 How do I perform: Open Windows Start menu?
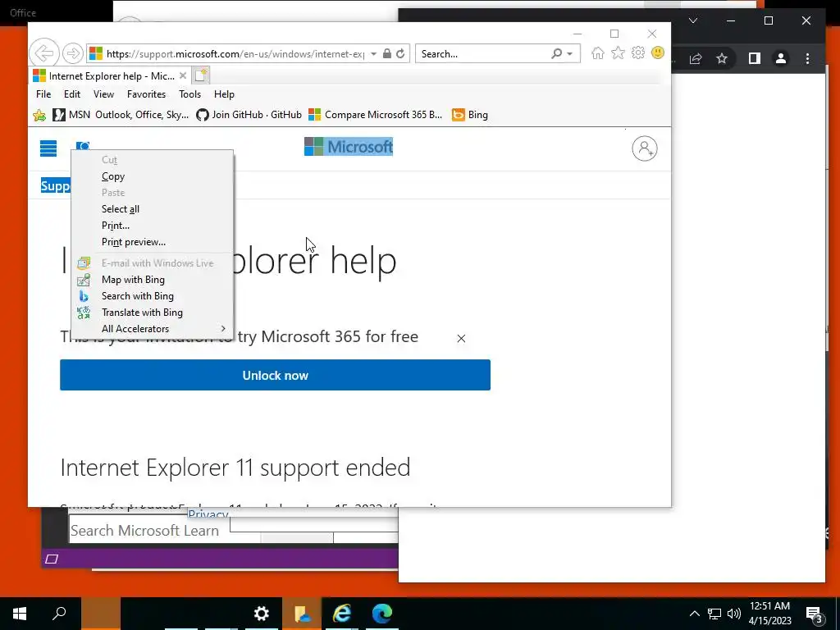(20, 613)
